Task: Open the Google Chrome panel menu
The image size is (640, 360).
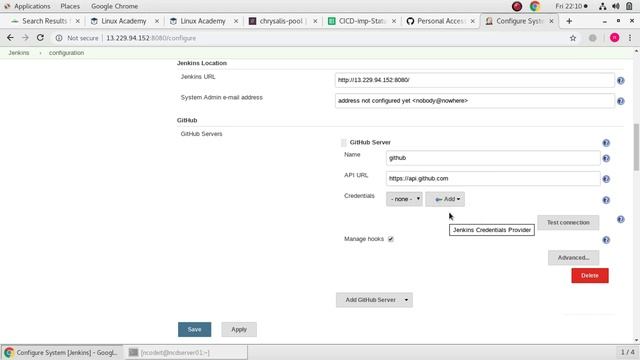Action: 114,6
